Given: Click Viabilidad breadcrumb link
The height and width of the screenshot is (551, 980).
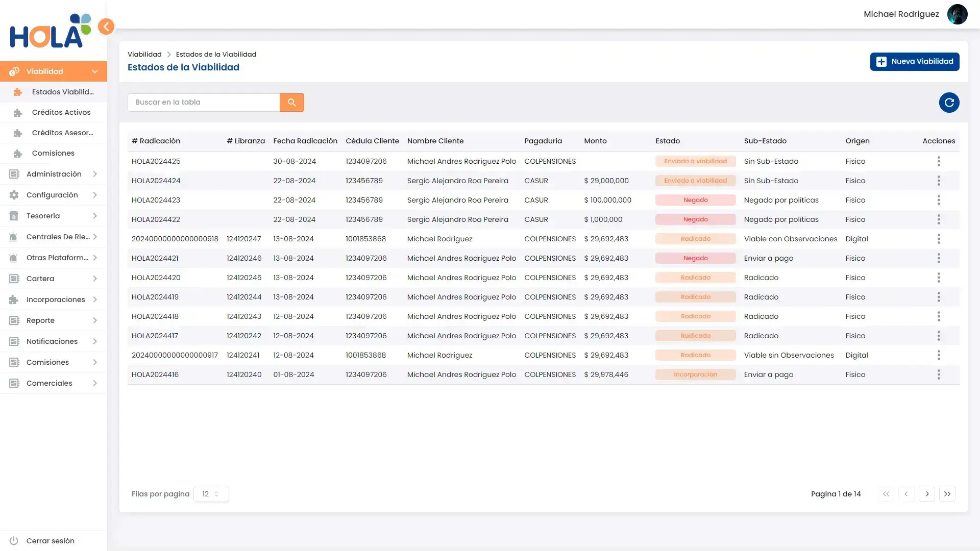Looking at the screenshot, I should point(144,54).
